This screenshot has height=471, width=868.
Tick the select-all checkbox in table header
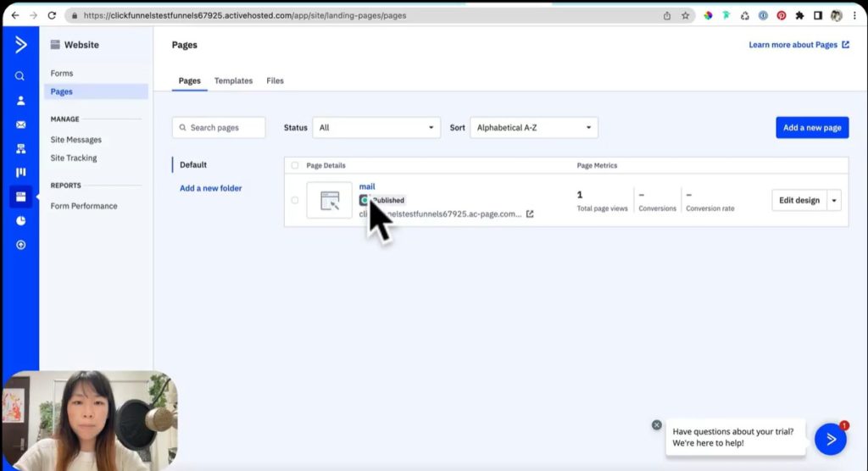pyautogui.click(x=295, y=165)
